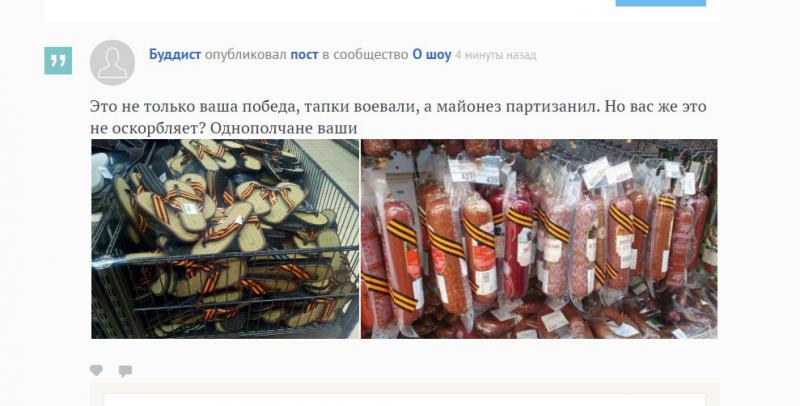This screenshot has width=800, height=406.
Task: Enlarge the hanging sausages photo
Action: click(x=539, y=239)
